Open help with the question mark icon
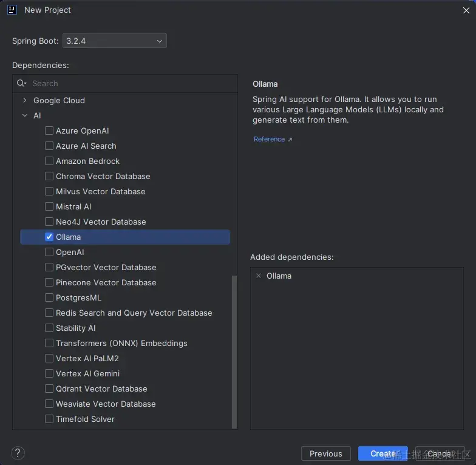 pos(18,453)
